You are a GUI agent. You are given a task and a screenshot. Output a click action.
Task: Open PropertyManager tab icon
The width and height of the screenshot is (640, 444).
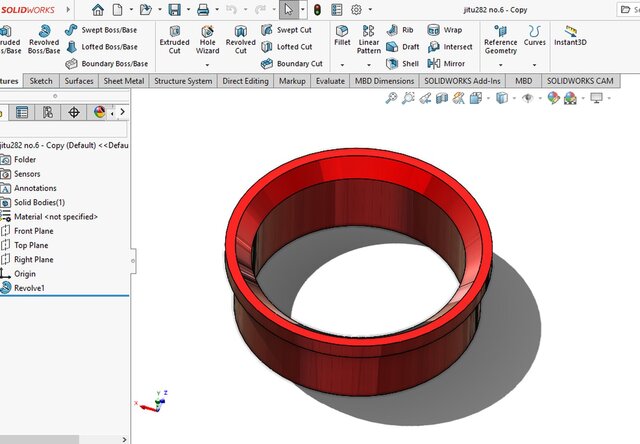click(x=22, y=112)
